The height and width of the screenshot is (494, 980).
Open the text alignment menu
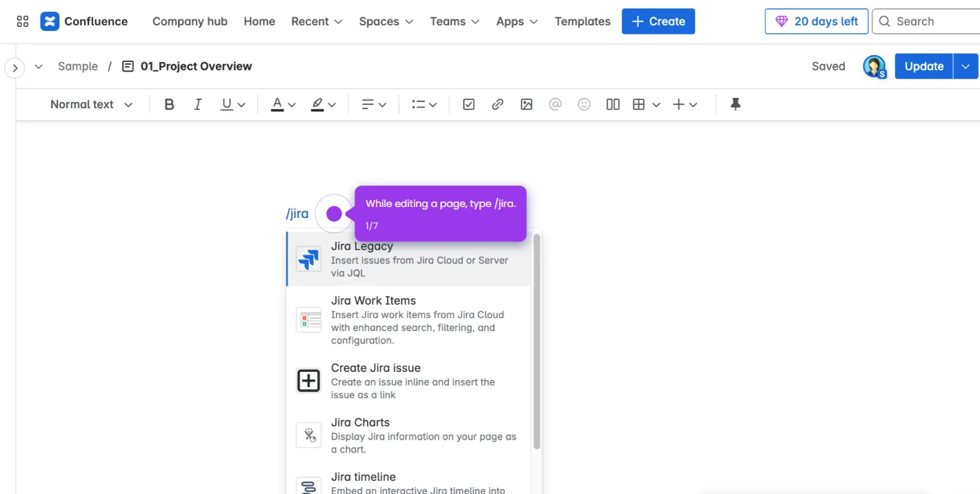(374, 104)
